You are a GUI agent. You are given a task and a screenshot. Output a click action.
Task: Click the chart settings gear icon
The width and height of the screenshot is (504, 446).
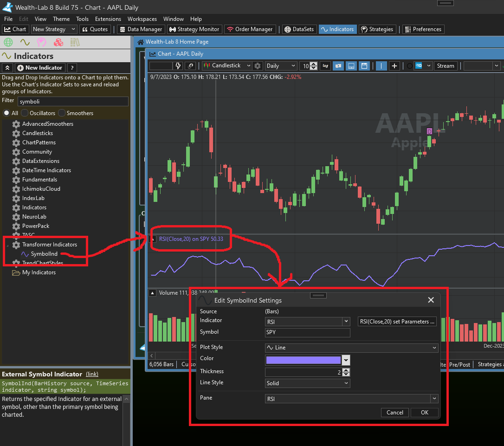[258, 66]
